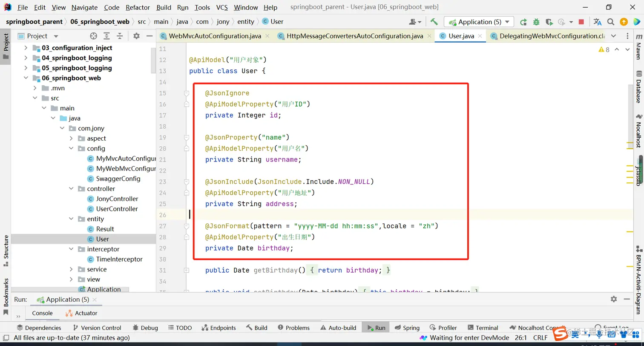Image resolution: width=644 pixels, height=346 pixels.
Task: Start debugging with the bug icon
Action: tap(536, 22)
